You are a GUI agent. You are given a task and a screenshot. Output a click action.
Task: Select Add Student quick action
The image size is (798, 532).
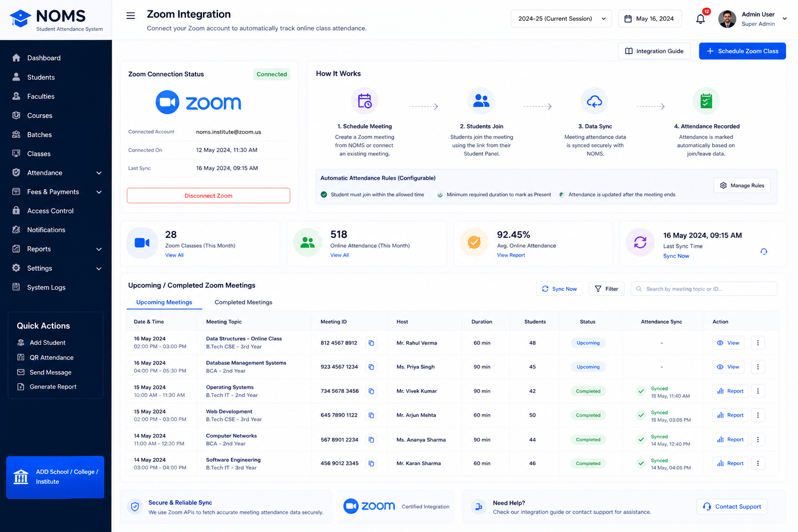click(42, 343)
